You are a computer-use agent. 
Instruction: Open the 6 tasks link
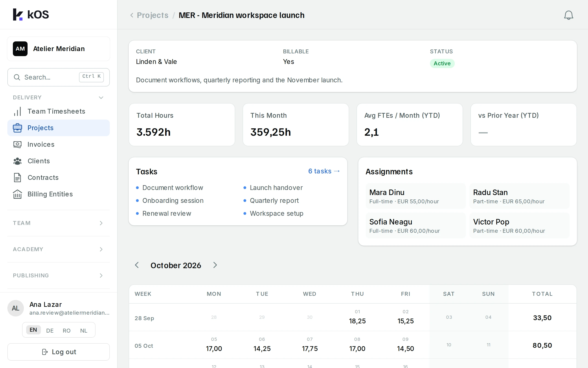[x=324, y=171]
